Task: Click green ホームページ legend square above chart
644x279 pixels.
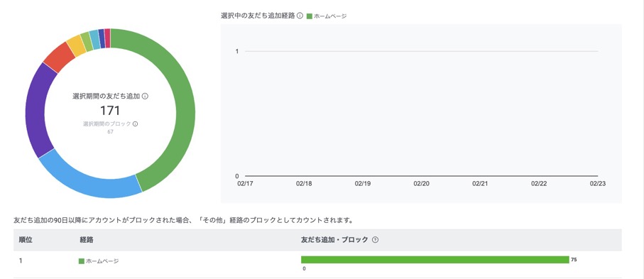Action: click(310, 16)
